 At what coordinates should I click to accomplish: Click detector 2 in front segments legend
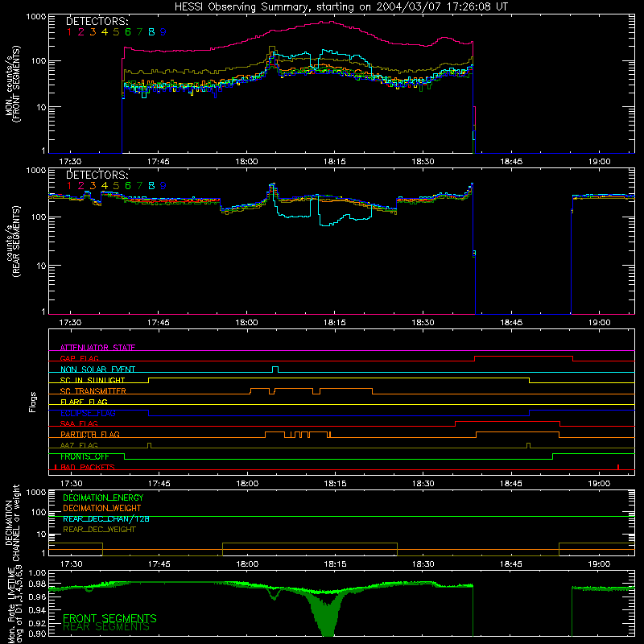[x=81, y=32]
